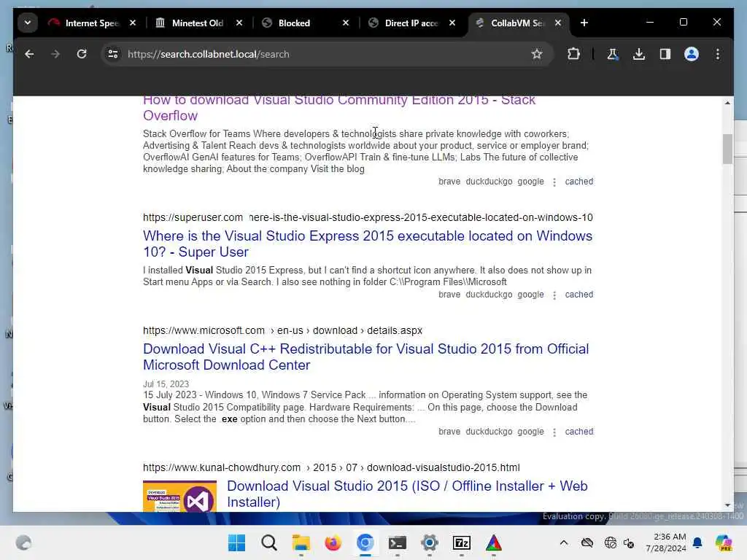Open brave link under Stack Overflow result
Image resolution: width=747 pixels, height=560 pixels.
(x=449, y=182)
